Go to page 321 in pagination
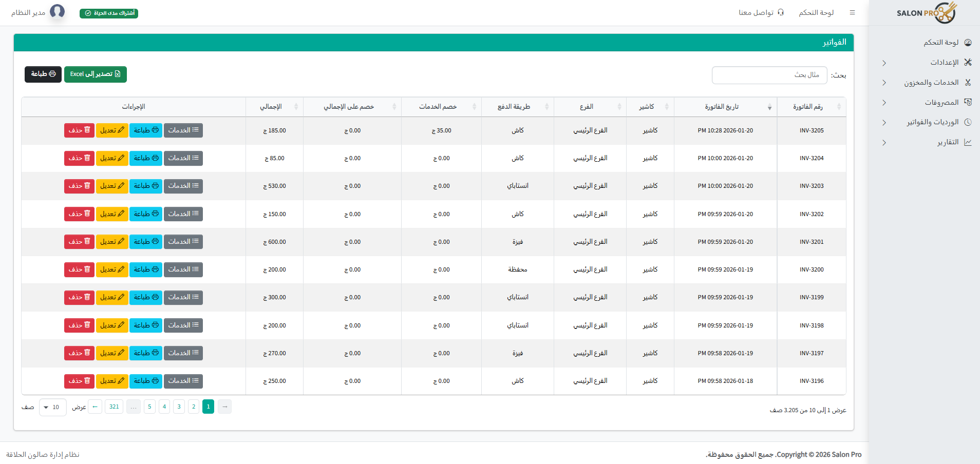 pyautogui.click(x=114, y=407)
